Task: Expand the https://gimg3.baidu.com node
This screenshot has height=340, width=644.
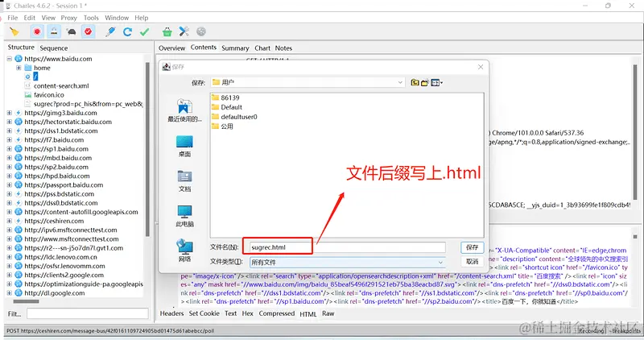Action: pos(9,113)
